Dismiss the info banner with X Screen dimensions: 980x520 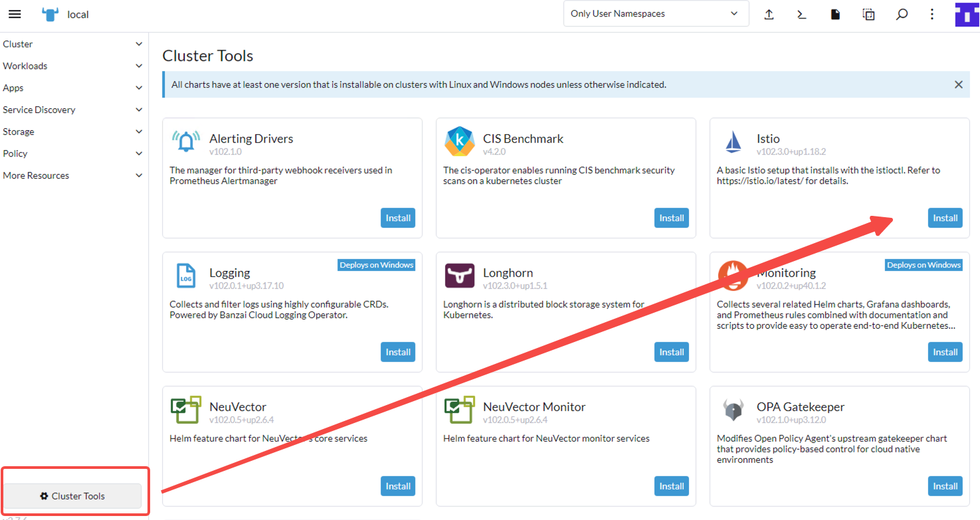point(958,84)
